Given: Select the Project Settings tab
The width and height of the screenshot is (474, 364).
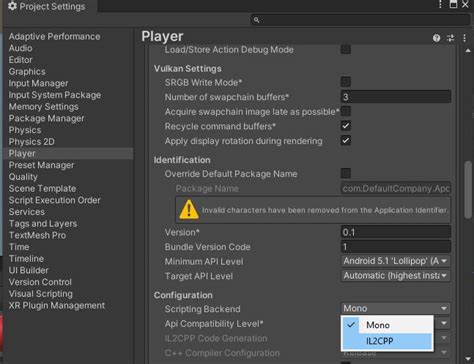Looking at the screenshot, I should tap(51, 6).
